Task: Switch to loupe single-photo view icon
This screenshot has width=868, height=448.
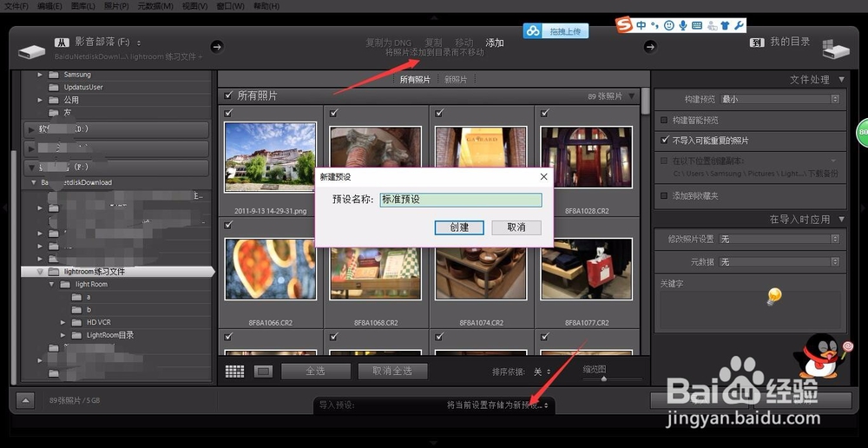Action: pyautogui.click(x=263, y=371)
